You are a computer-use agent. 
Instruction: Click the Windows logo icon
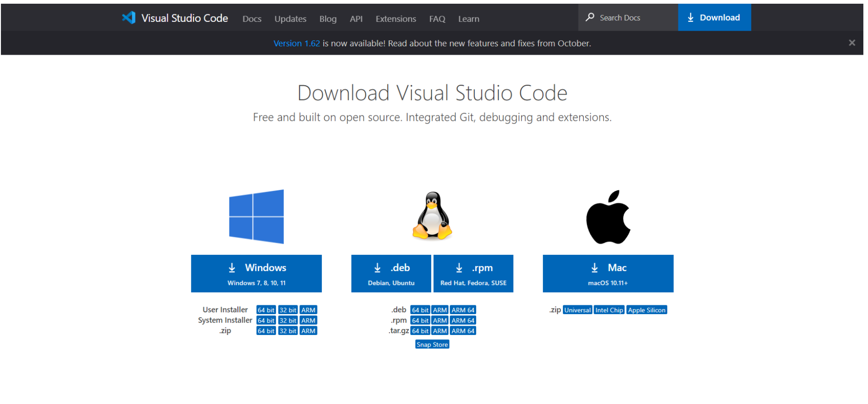(256, 217)
